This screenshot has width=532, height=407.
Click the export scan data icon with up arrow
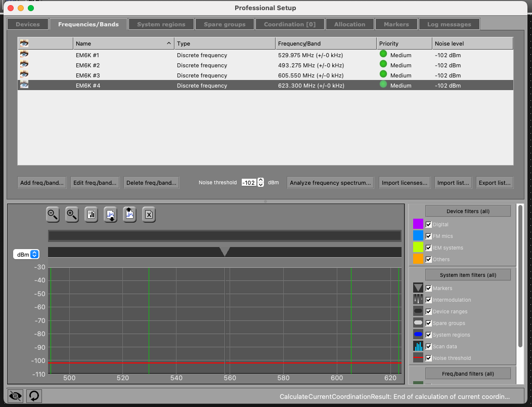click(129, 214)
